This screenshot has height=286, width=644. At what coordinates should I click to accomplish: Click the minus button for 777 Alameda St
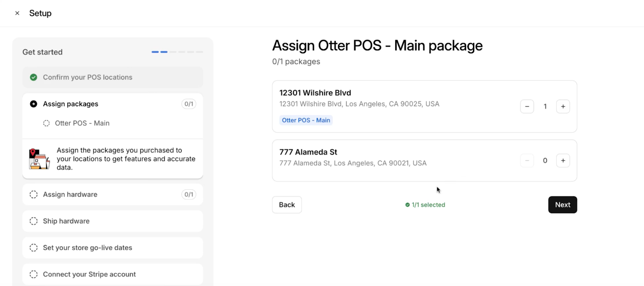[x=527, y=161]
